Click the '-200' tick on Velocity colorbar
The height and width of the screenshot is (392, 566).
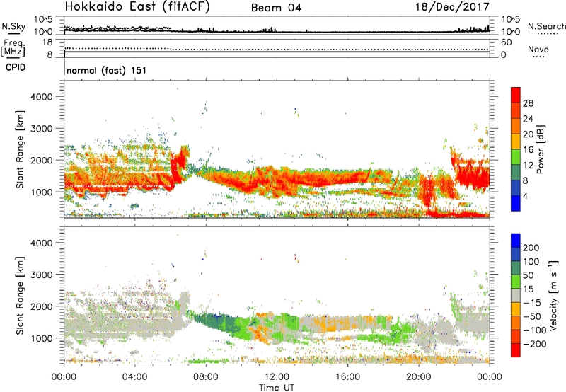[535, 344]
